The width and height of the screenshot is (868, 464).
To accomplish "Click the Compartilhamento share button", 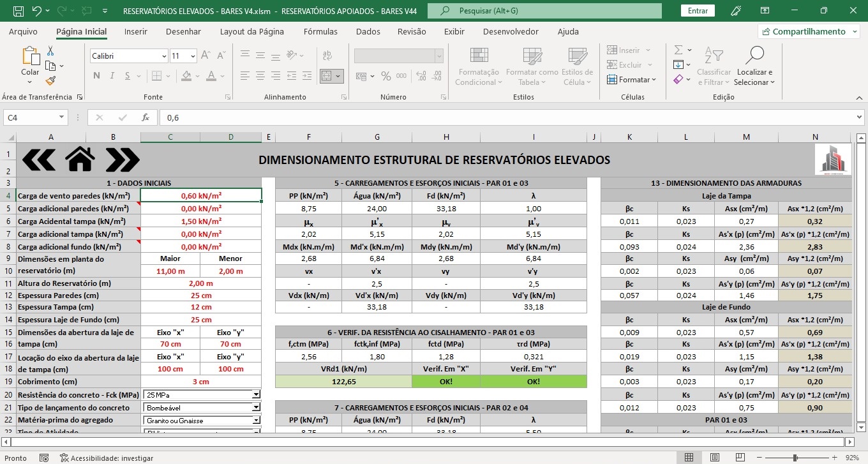I will (x=808, y=31).
